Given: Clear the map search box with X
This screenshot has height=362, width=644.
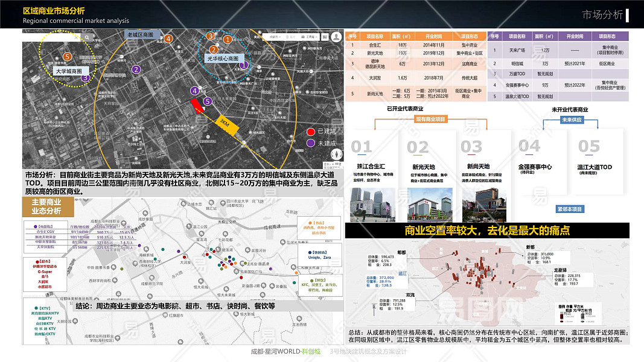Looking at the screenshot, I should (76, 37).
